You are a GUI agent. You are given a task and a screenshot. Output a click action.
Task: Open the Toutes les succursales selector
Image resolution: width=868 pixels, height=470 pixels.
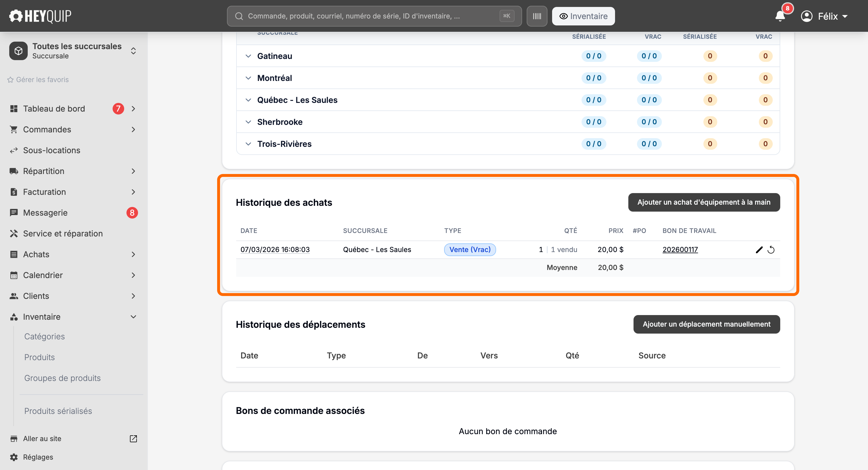coord(73,51)
